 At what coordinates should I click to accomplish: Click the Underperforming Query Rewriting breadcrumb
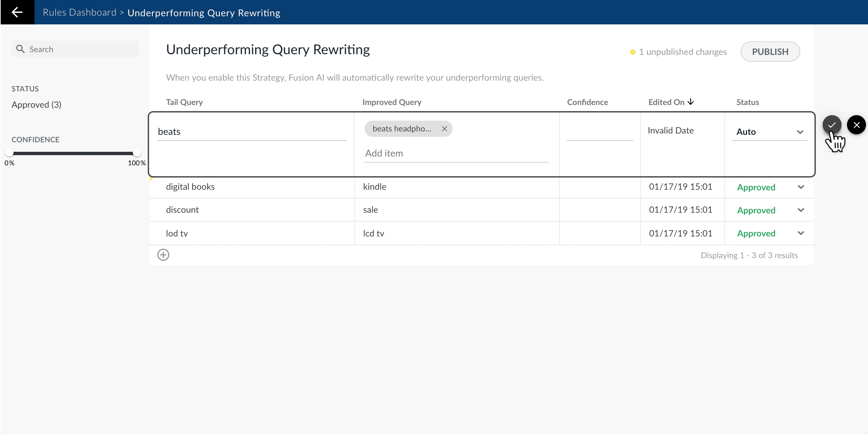[204, 12]
